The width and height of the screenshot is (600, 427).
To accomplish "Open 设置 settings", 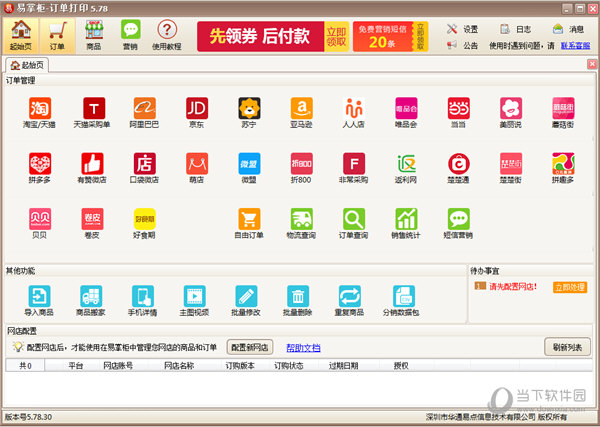I will pyautogui.click(x=462, y=29).
